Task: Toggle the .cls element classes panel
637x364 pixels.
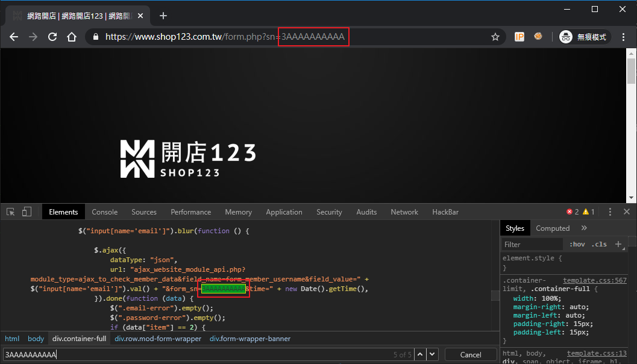Action: click(599, 244)
